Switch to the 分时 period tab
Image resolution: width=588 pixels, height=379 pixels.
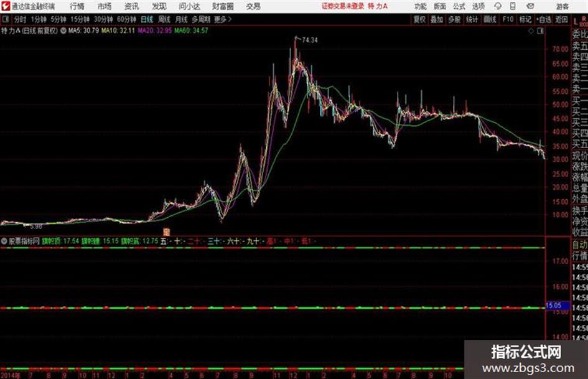pos(21,19)
